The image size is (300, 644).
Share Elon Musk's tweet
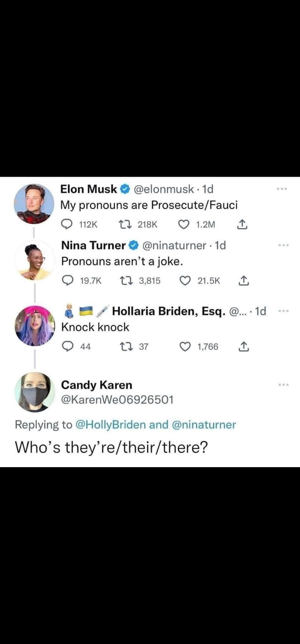242,224
